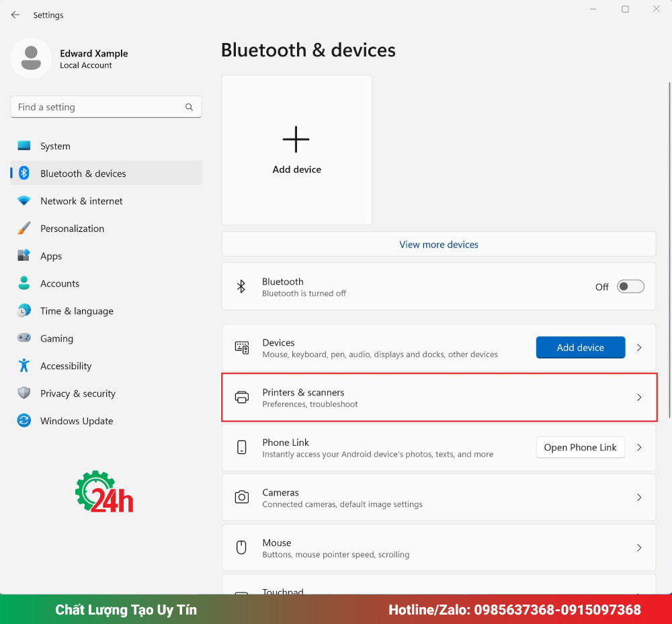Image resolution: width=672 pixels, height=624 pixels.
Task: Click the phone icon in Phone Link row
Action: pos(242,447)
